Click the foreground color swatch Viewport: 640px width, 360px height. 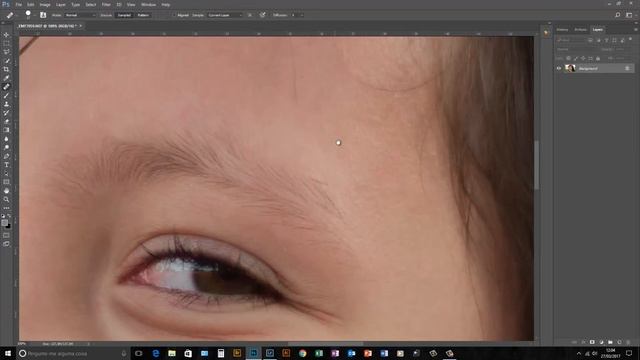tap(4, 223)
